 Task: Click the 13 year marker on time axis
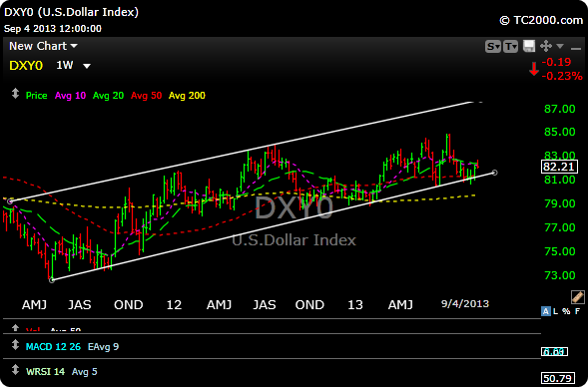[355, 304]
